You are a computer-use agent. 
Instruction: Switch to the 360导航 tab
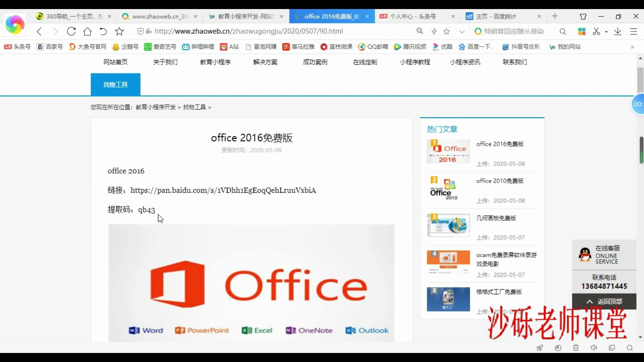[x=74, y=16]
